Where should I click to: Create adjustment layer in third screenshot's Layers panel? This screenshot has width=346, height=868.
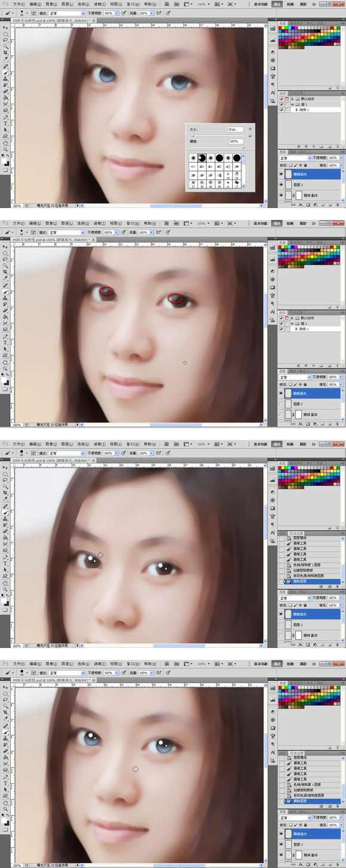316,644
